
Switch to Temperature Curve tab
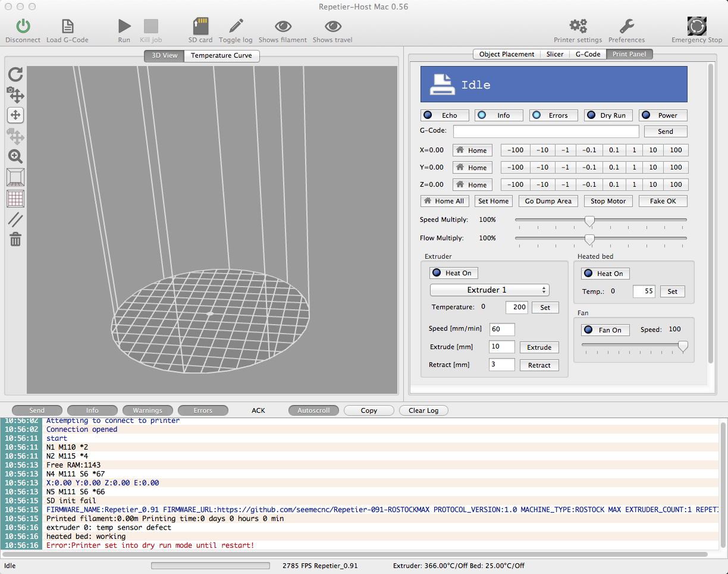[x=221, y=56]
